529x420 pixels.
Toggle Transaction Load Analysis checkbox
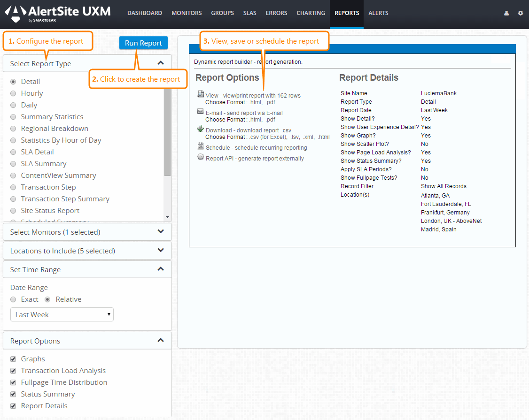click(13, 371)
